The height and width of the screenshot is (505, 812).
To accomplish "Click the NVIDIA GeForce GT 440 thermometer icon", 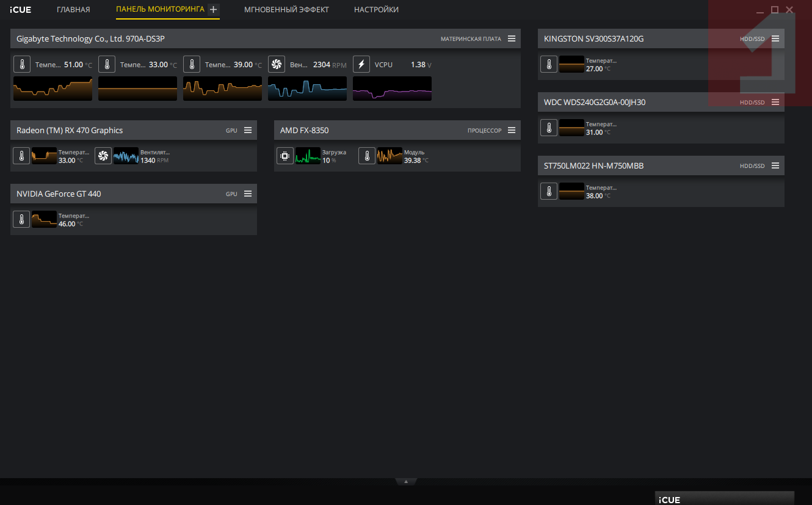I will [21, 219].
